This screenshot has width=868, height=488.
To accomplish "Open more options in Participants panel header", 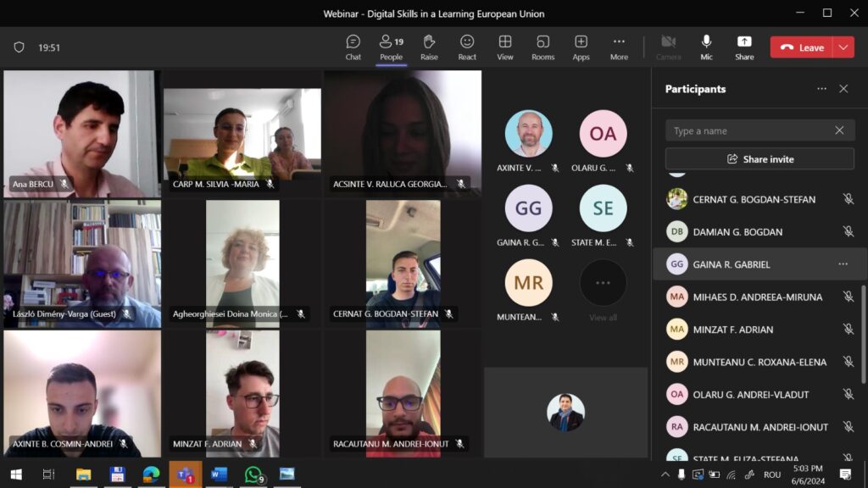I will point(821,89).
